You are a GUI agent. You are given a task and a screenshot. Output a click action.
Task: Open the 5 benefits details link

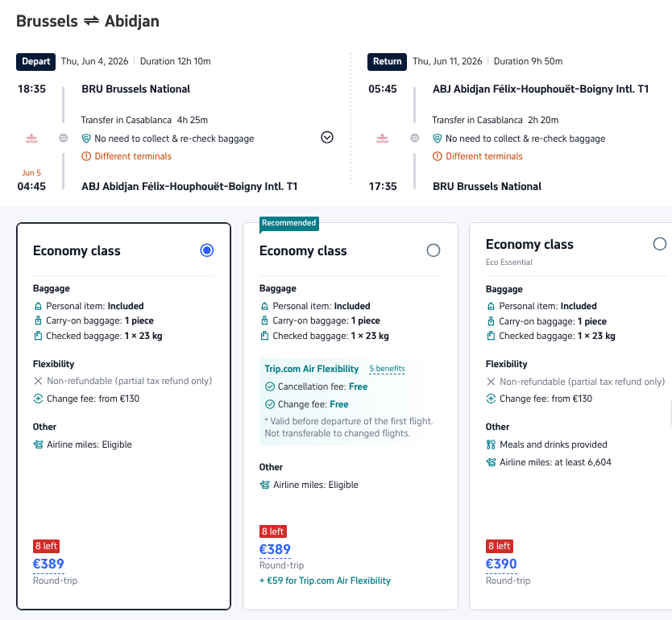click(387, 369)
